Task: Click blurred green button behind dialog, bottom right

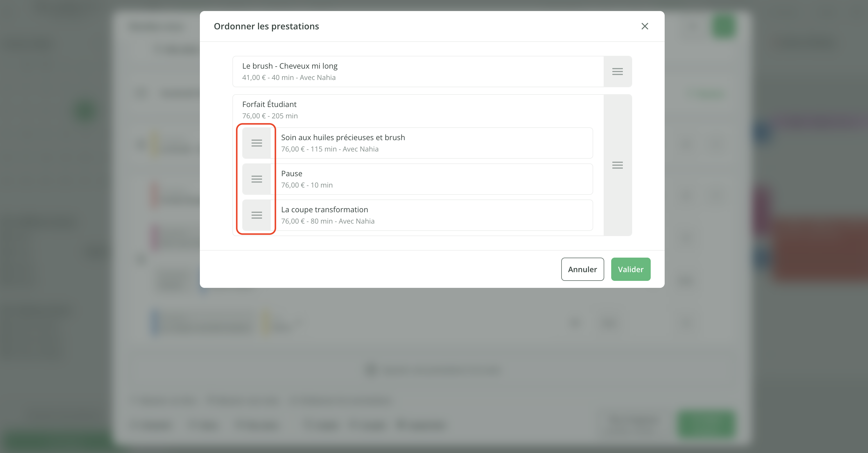Action: 706,424
